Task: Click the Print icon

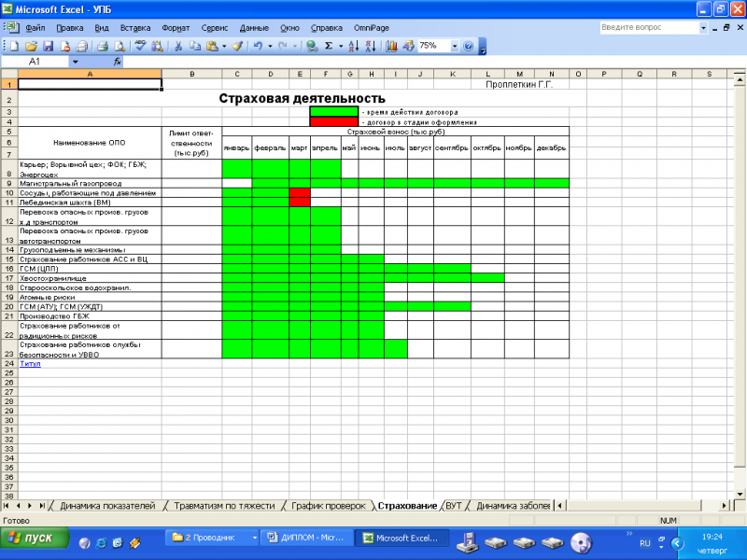Action: click(103, 46)
